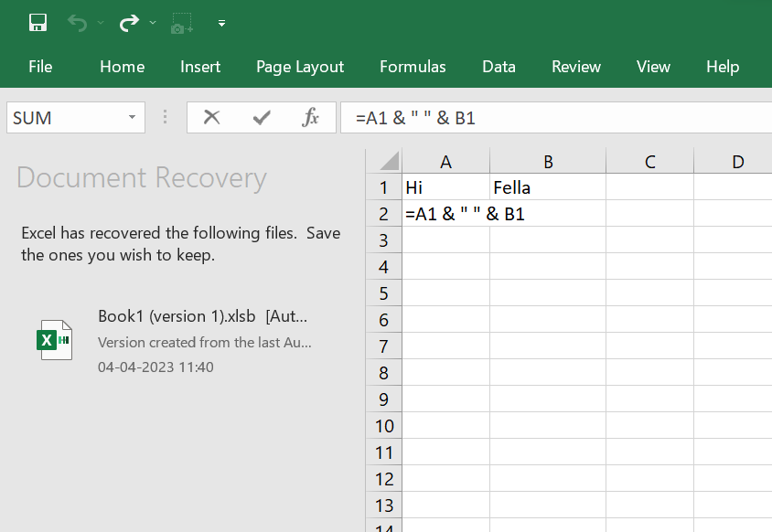
Task: Open the Page Layout tab
Action: pyautogui.click(x=300, y=67)
